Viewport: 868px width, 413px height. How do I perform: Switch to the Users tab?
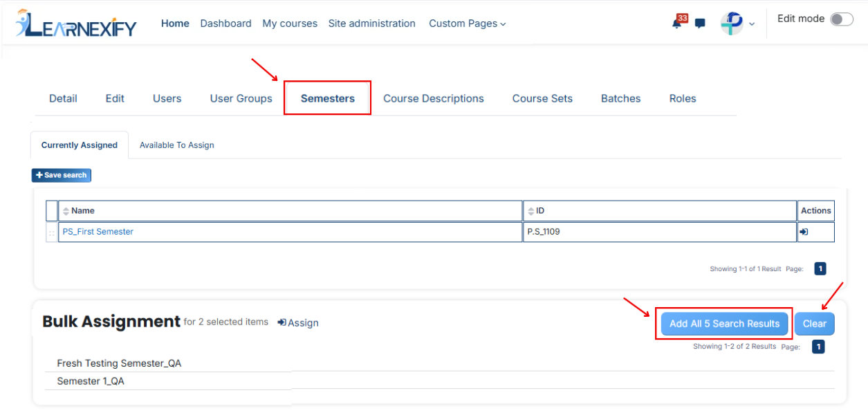point(167,98)
